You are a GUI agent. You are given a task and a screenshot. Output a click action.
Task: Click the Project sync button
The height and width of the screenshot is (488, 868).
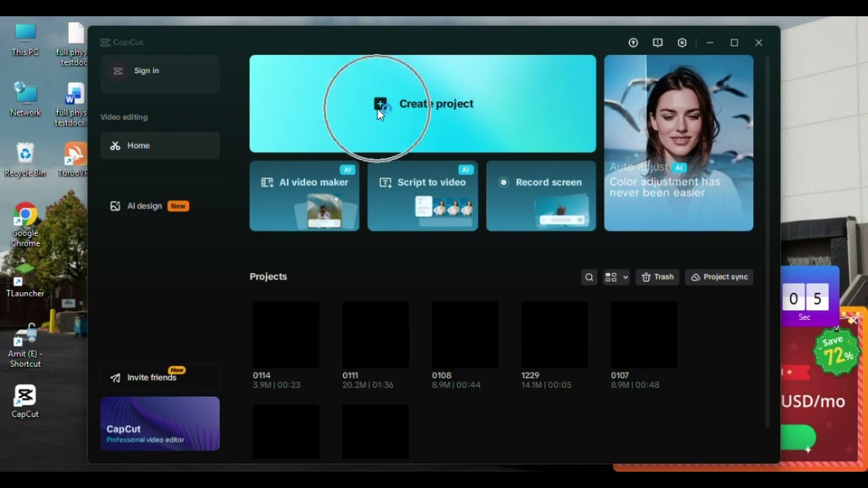(x=719, y=277)
